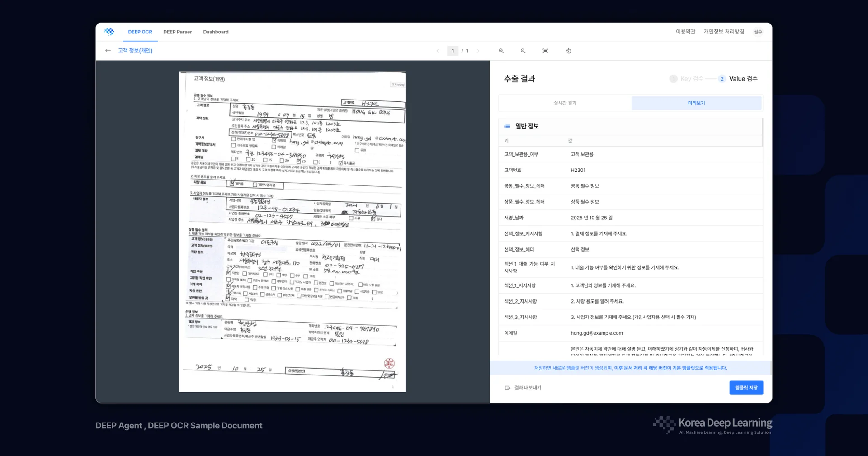The height and width of the screenshot is (456, 868).
Task: Click the zoom out magnifier icon
Action: (x=523, y=51)
